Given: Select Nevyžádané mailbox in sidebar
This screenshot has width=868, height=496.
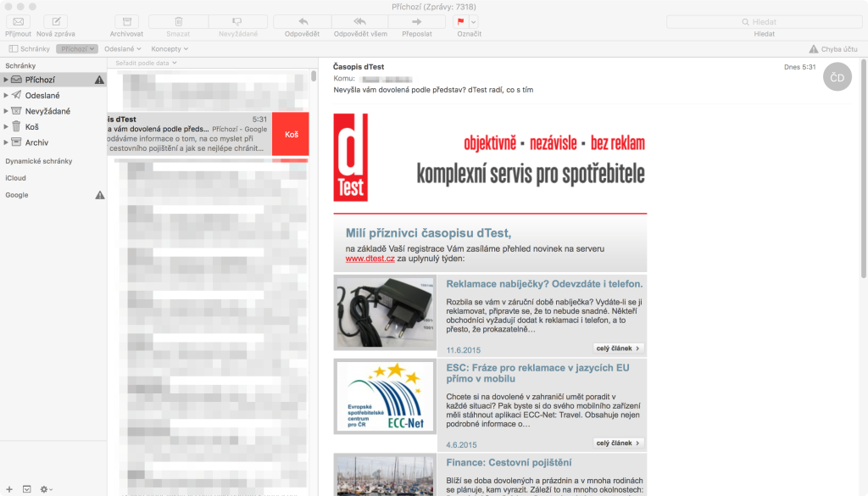Looking at the screenshot, I should 53,111.
